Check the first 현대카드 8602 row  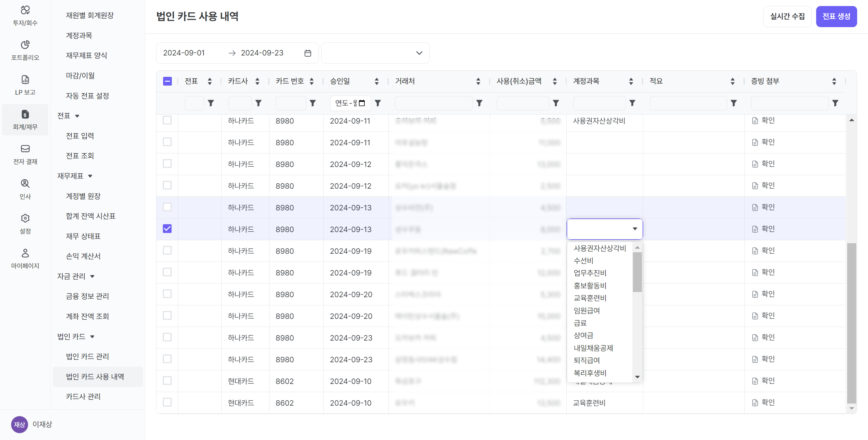click(167, 381)
